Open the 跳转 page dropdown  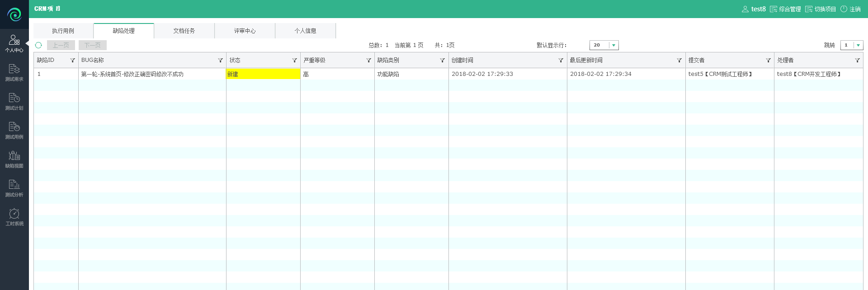coord(858,45)
